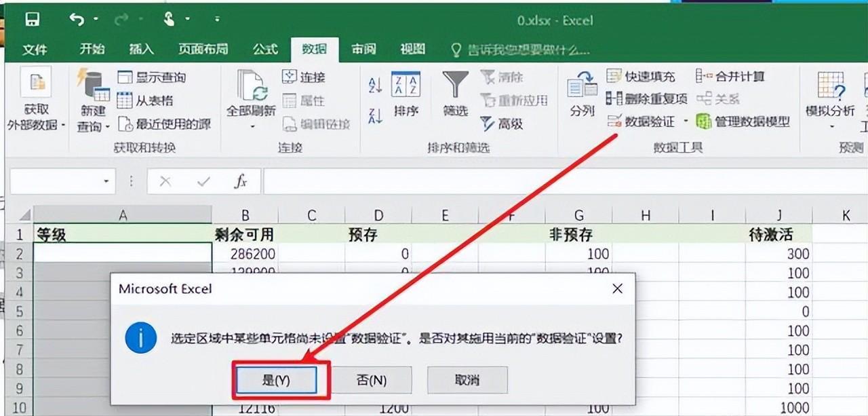The image size is (868, 416).
Task: Open 模拟分析 what-if dropdown
Action: [830, 100]
